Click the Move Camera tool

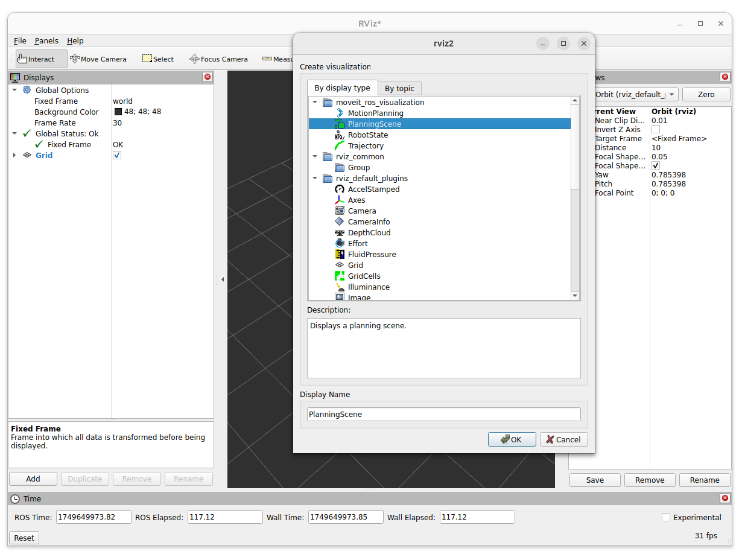[98, 59]
